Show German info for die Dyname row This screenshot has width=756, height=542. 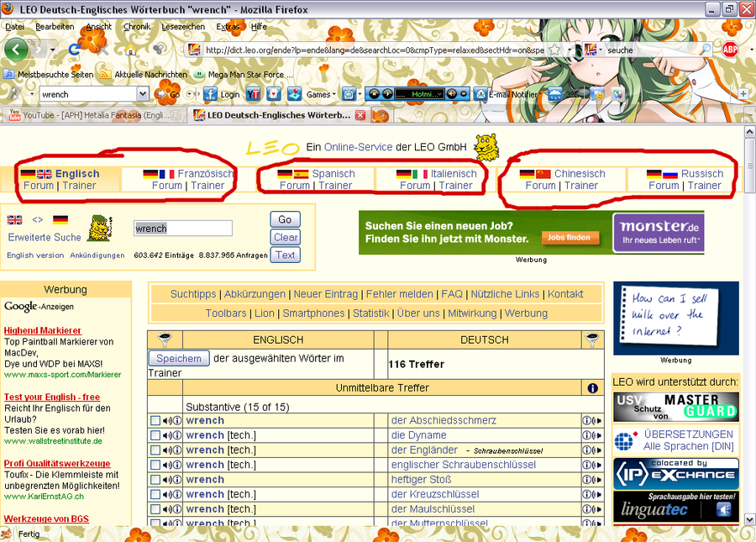tap(587, 435)
